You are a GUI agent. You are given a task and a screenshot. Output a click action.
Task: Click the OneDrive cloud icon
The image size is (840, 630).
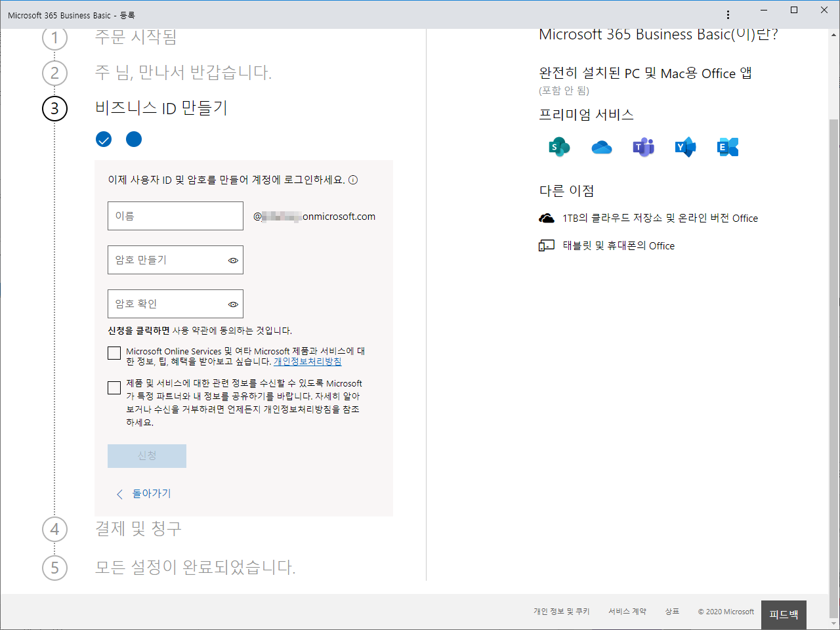601,148
